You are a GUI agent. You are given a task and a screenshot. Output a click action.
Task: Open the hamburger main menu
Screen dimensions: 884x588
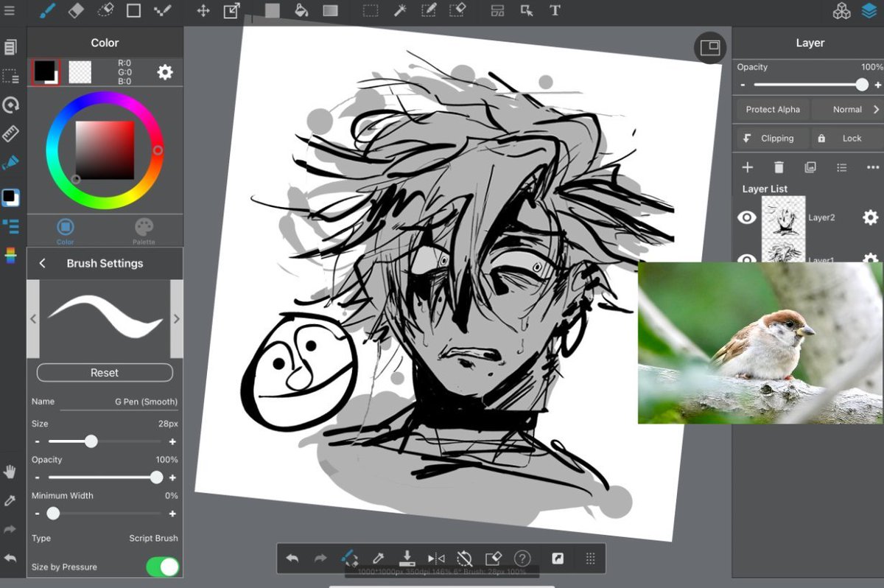(10, 10)
